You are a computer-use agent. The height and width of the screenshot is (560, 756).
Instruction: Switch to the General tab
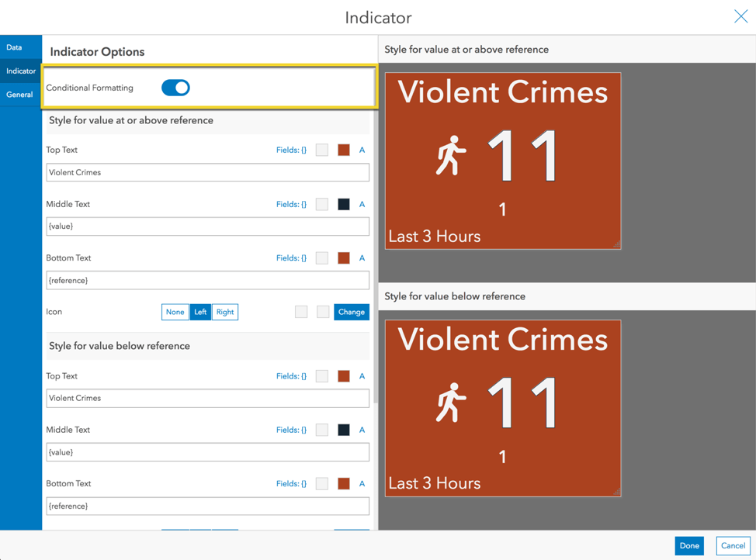point(19,95)
